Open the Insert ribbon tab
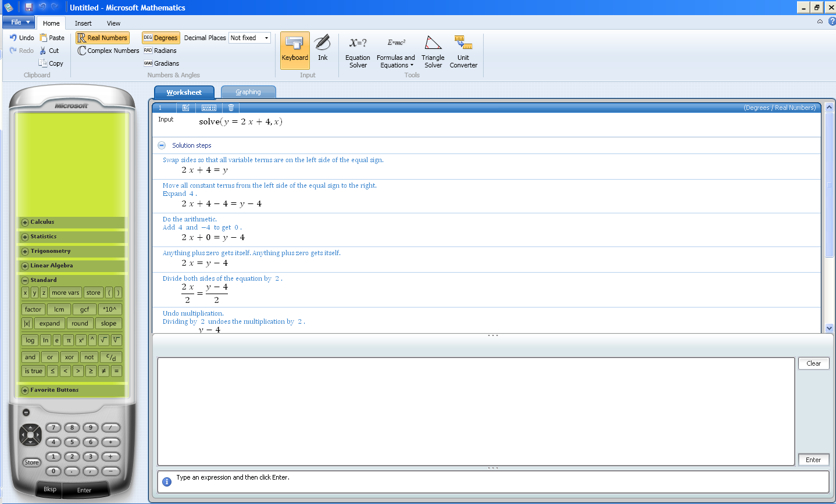836x504 pixels. (83, 23)
